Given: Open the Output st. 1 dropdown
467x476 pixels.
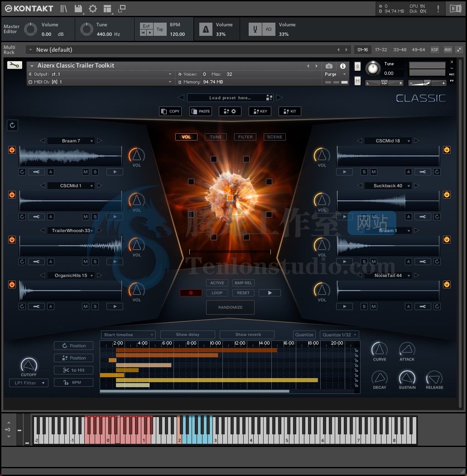Looking at the screenshot, I should coord(100,74).
